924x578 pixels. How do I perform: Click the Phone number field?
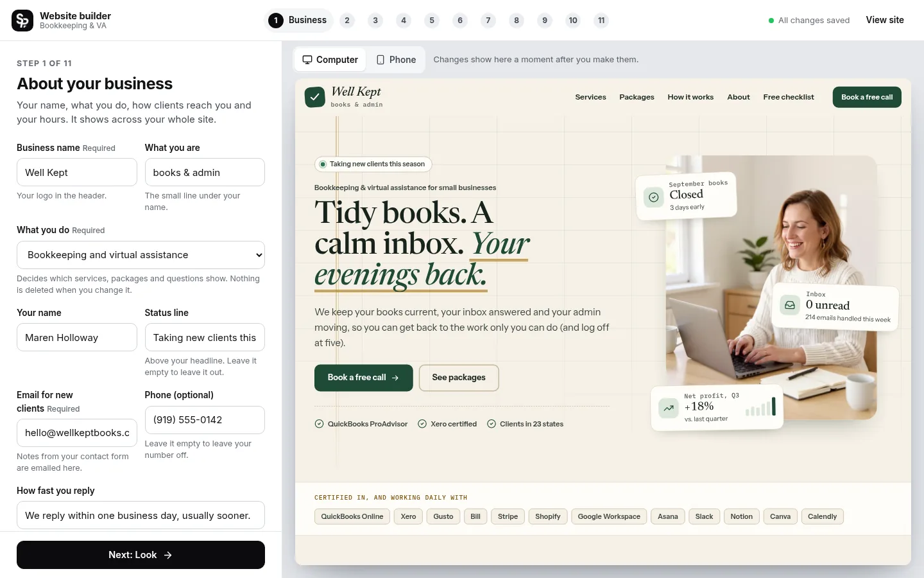205,420
